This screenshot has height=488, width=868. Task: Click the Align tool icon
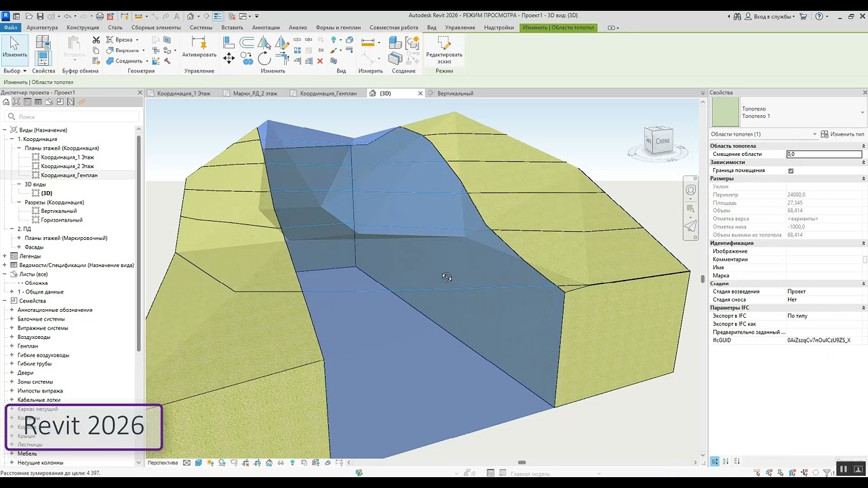229,43
